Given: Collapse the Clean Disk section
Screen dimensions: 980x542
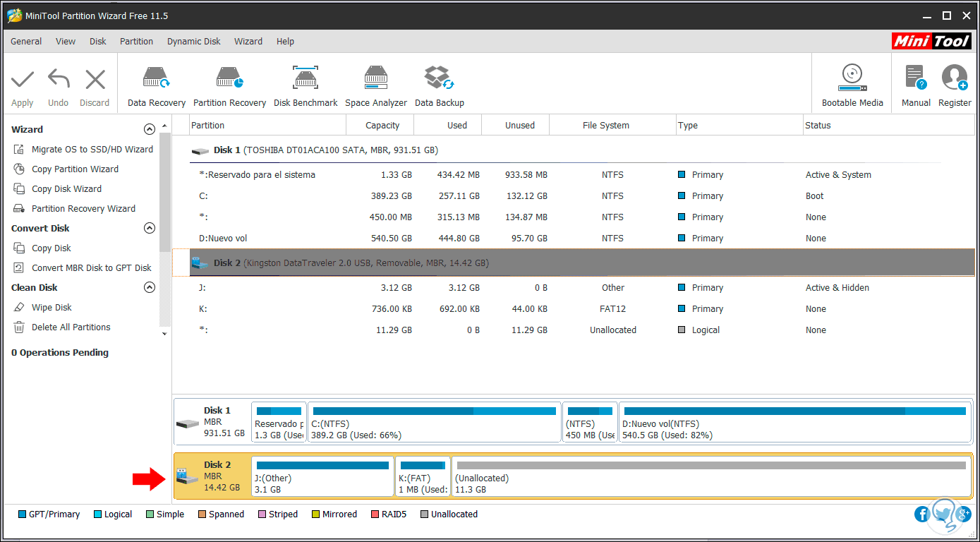Looking at the screenshot, I should [x=149, y=287].
